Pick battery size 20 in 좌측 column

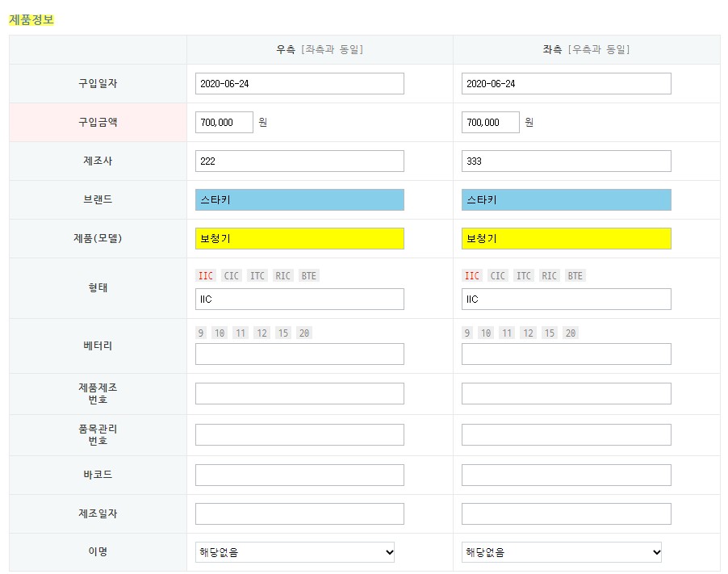[x=570, y=333]
